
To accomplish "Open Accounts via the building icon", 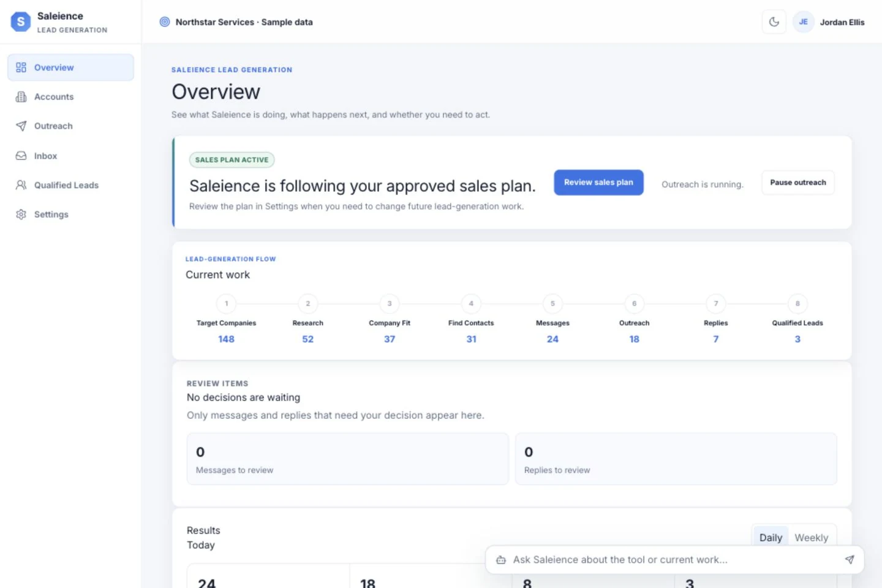I will coord(21,97).
